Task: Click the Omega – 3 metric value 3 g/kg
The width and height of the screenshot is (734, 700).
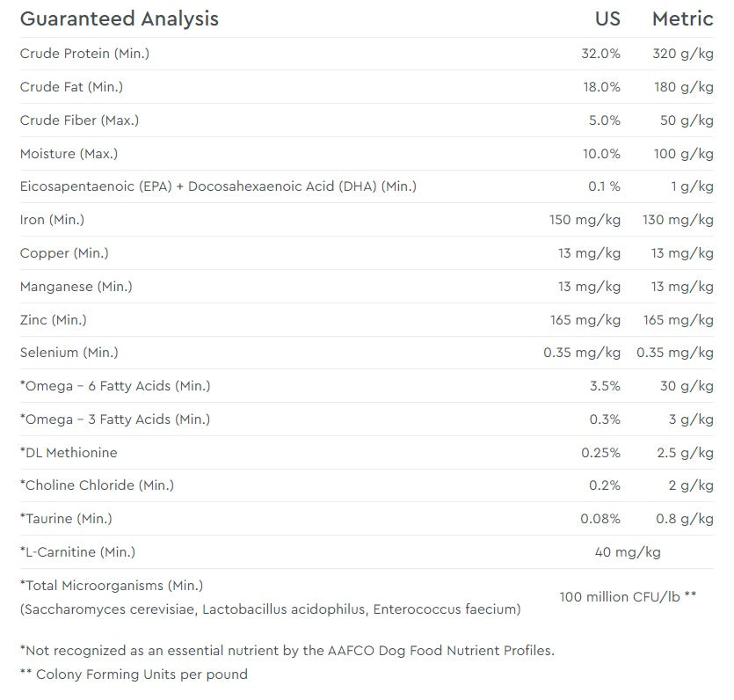Action: pos(691,419)
